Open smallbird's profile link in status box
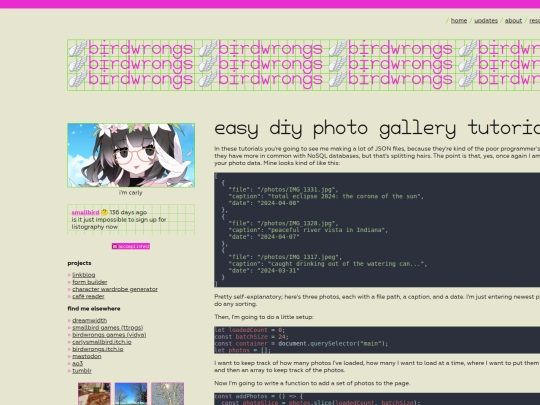The height and width of the screenshot is (405, 540). click(85, 212)
